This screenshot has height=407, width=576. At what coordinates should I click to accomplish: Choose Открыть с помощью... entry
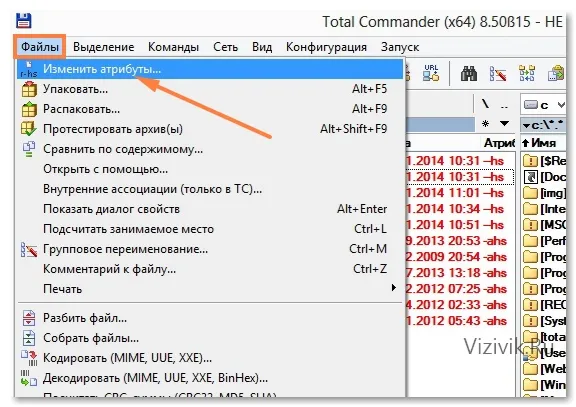click(210, 169)
